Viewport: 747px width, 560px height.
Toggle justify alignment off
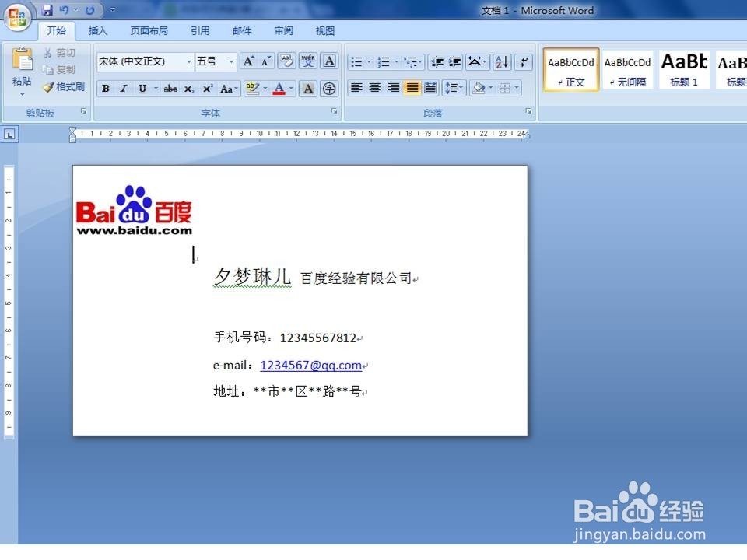(x=410, y=88)
